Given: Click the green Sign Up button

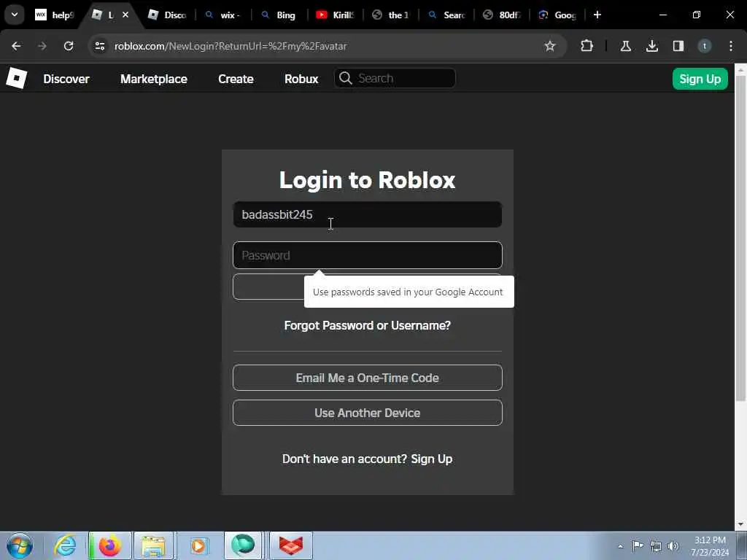Looking at the screenshot, I should click(x=700, y=79).
